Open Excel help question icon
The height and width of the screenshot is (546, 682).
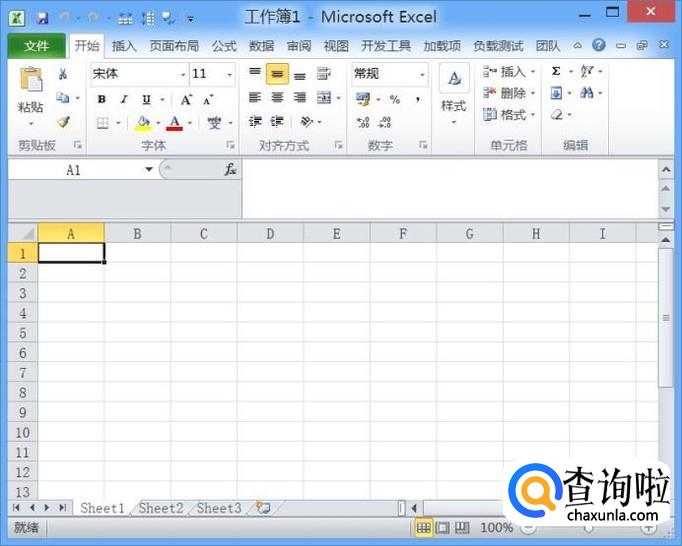click(599, 45)
